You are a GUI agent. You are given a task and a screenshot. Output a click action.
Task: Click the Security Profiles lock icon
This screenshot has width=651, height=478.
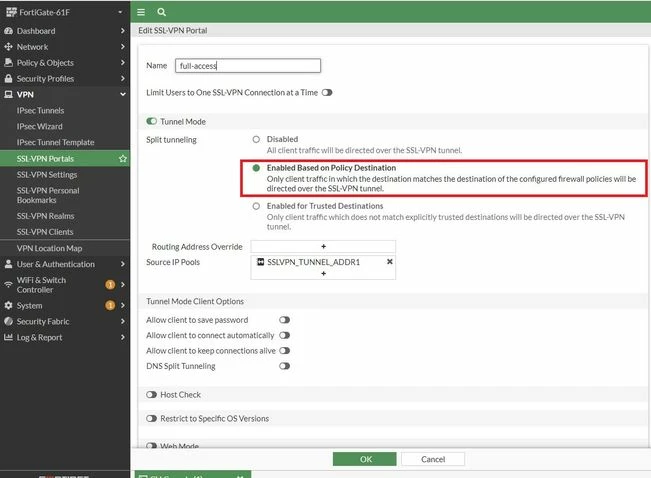[8, 78]
